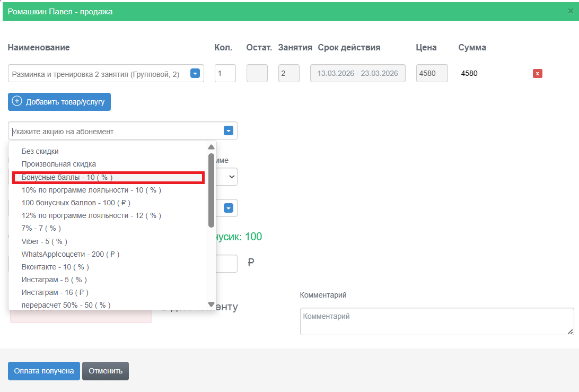
Task: Click the Отменить button
Action: 106,371
